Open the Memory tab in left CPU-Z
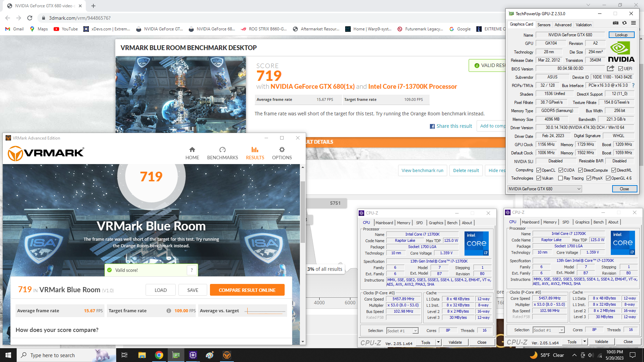 [x=404, y=223]
